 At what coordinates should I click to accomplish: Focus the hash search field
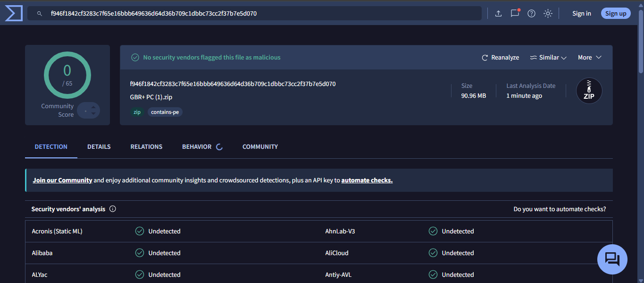[255, 13]
